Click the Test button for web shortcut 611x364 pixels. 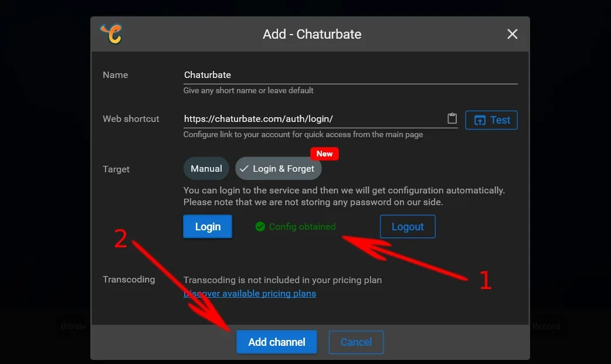tap(491, 120)
